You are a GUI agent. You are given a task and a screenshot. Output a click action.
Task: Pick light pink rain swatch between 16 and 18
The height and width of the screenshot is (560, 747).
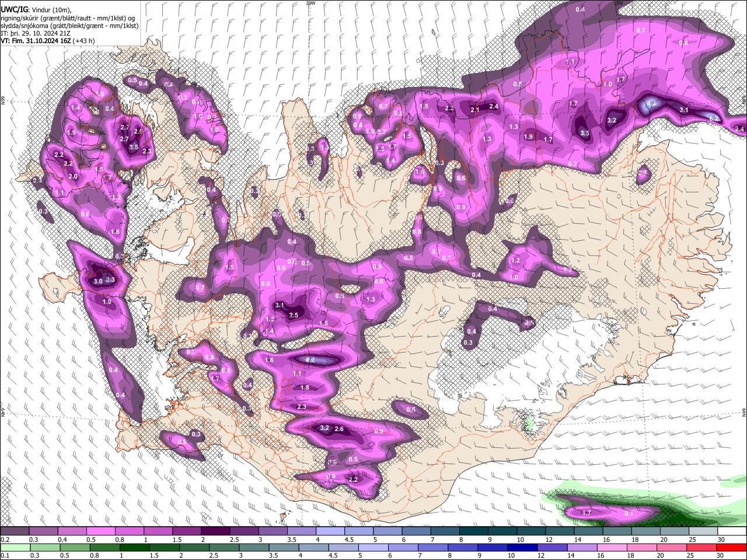click(612, 548)
